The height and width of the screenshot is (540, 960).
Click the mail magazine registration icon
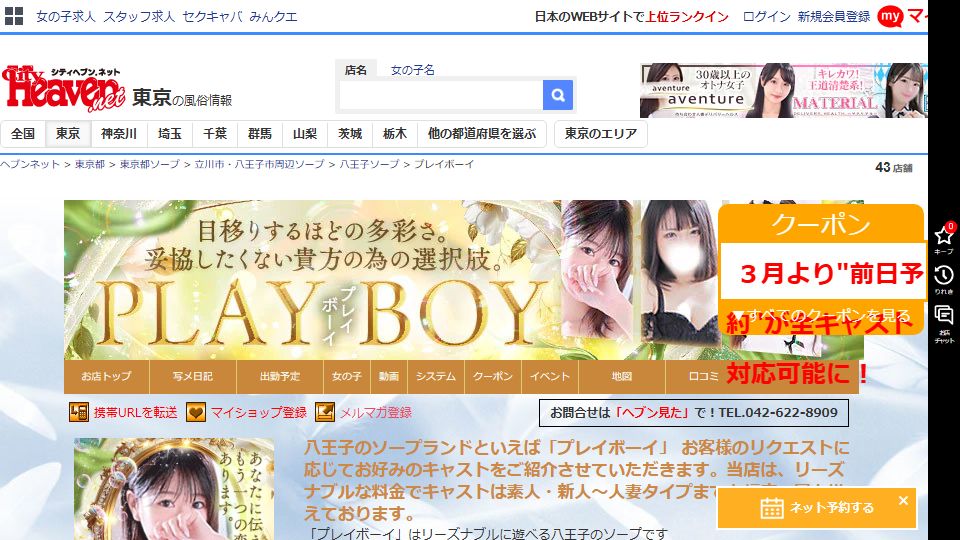coord(324,412)
